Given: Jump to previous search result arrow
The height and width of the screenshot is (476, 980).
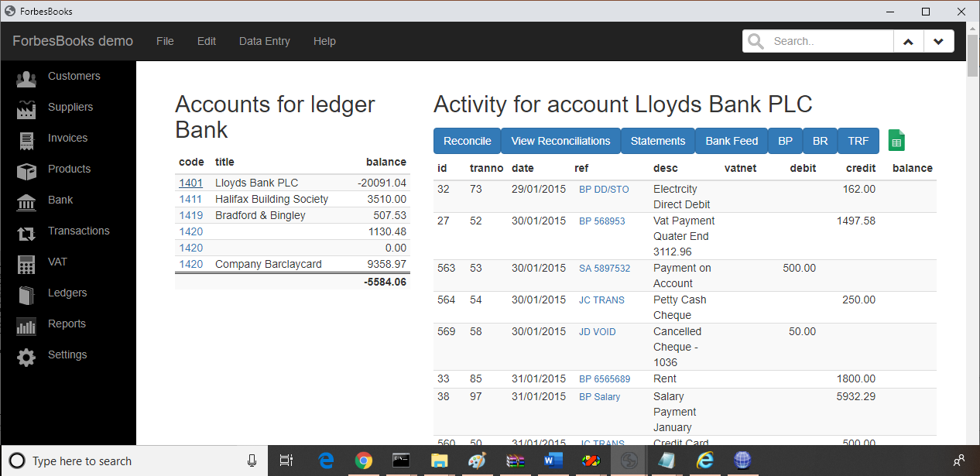Looking at the screenshot, I should (x=909, y=41).
